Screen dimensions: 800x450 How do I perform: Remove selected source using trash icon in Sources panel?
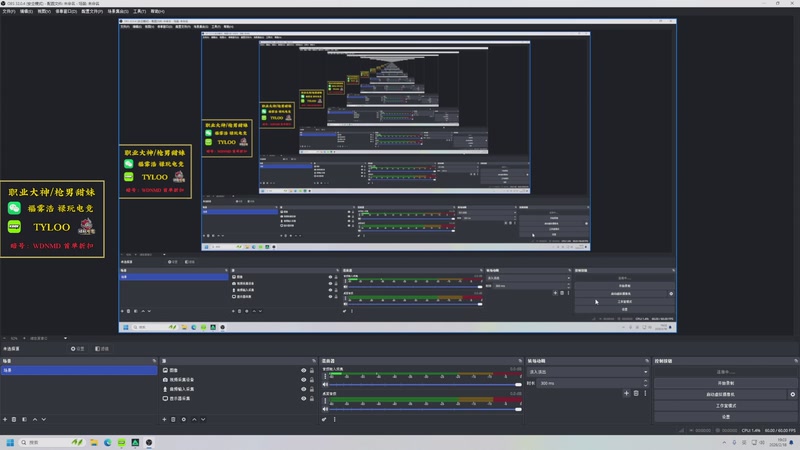coord(173,419)
